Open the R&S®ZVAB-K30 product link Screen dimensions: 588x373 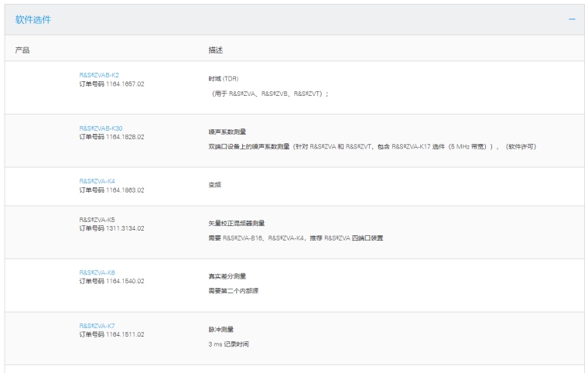(x=101, y=128)
